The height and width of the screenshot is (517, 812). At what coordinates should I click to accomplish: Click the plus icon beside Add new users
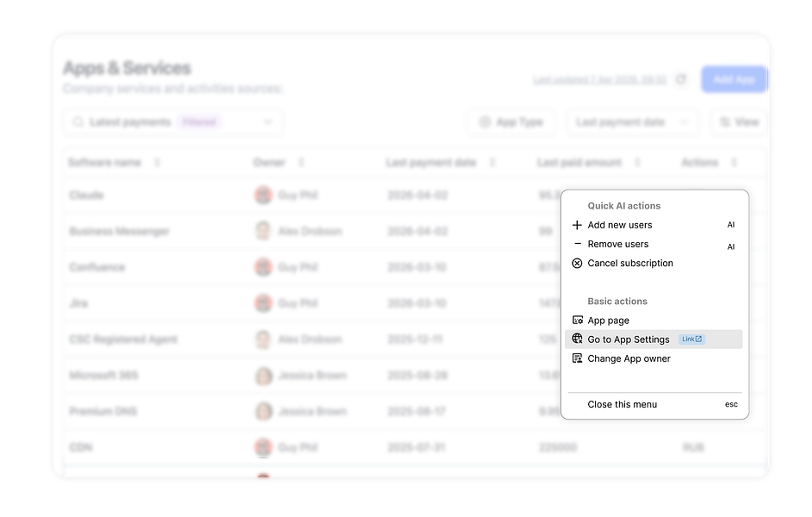coord(577,225)
